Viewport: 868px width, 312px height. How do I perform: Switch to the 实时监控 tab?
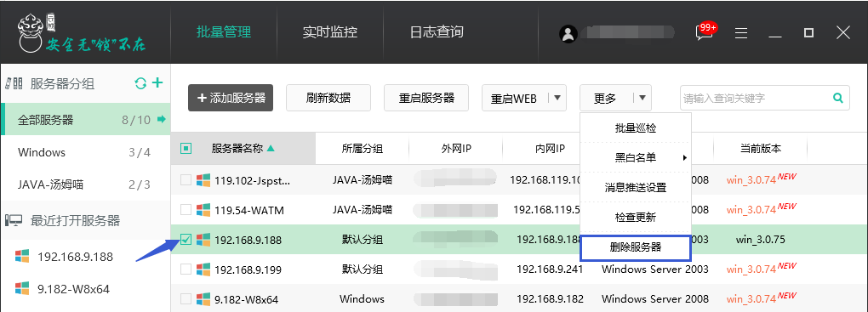pyautogui.click(x=330, y=31)
